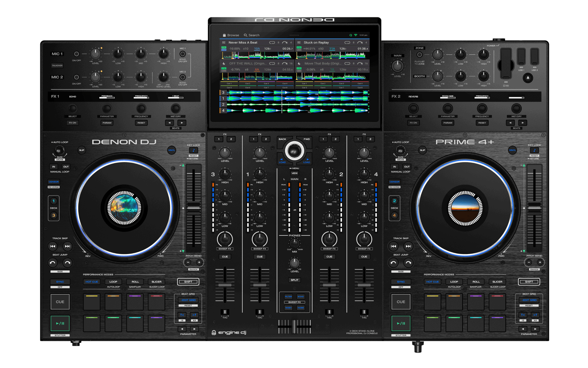Switch to deck 3 with the deck button

(54, 215)
